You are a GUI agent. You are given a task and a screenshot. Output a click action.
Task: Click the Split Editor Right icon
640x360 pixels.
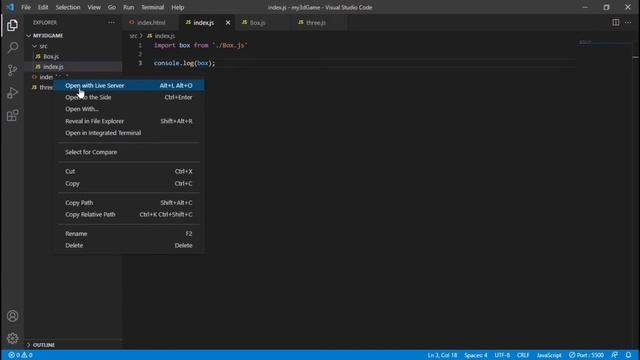[x=616, y=22]
